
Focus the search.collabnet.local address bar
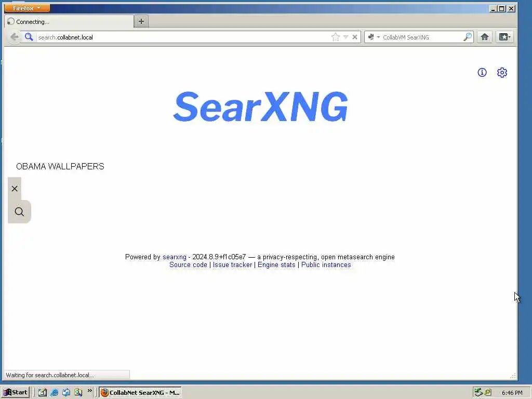(x=183, y=37)
